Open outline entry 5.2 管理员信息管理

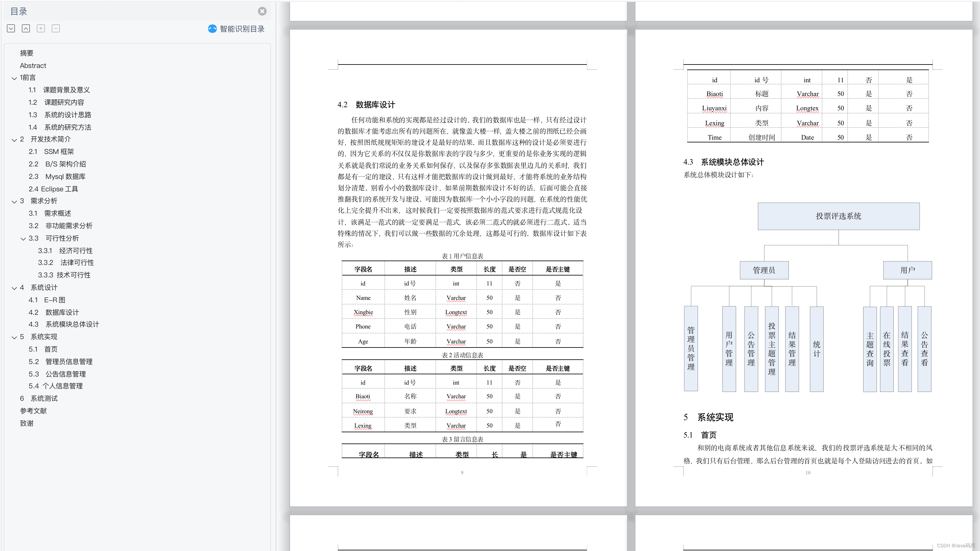coord(60,362)
